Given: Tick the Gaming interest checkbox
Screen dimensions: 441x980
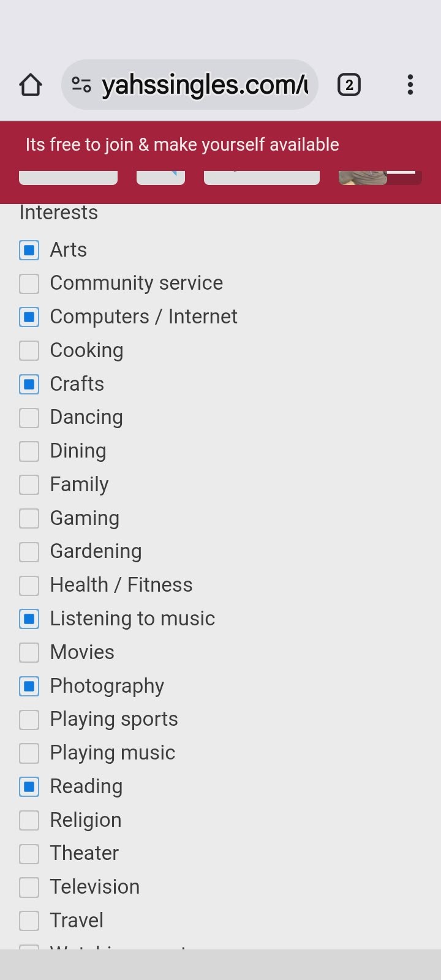Looking at the screenshot, I should (29, 518).
